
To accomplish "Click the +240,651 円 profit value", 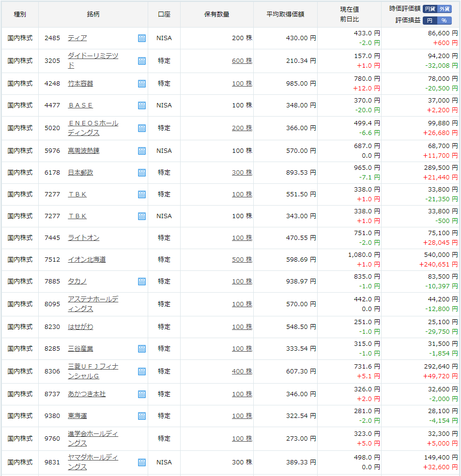I will [438, 265].
